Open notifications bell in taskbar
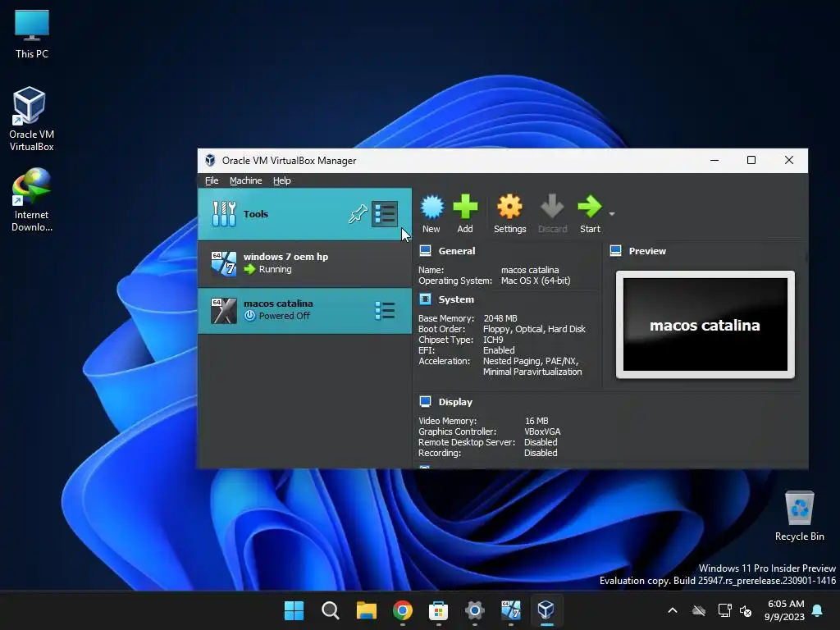Image resolution: width=840 pixels, height=630 pixels. [818, 610]
